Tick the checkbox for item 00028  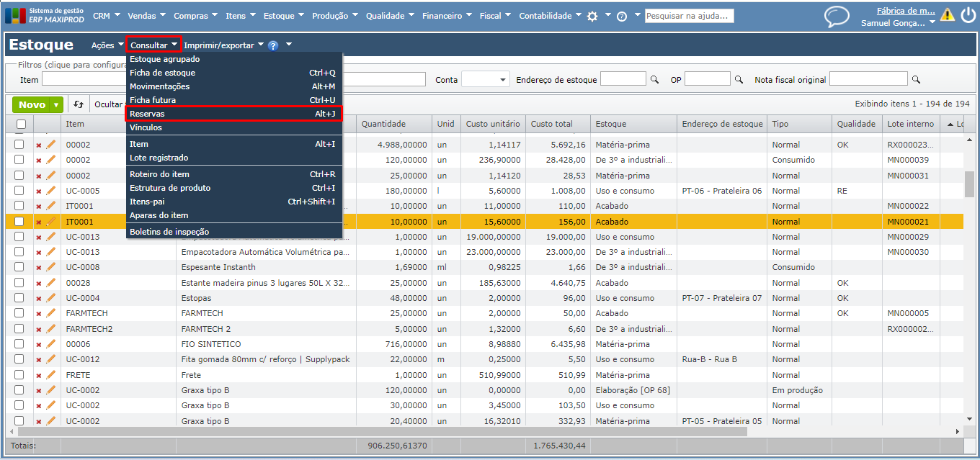coord(19,283)
